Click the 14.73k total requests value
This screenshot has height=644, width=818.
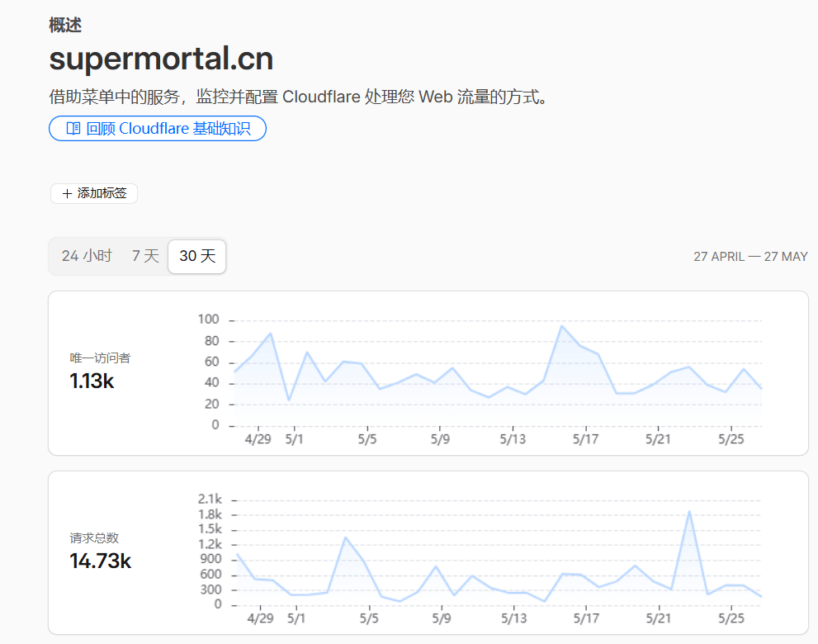[100, 561]
